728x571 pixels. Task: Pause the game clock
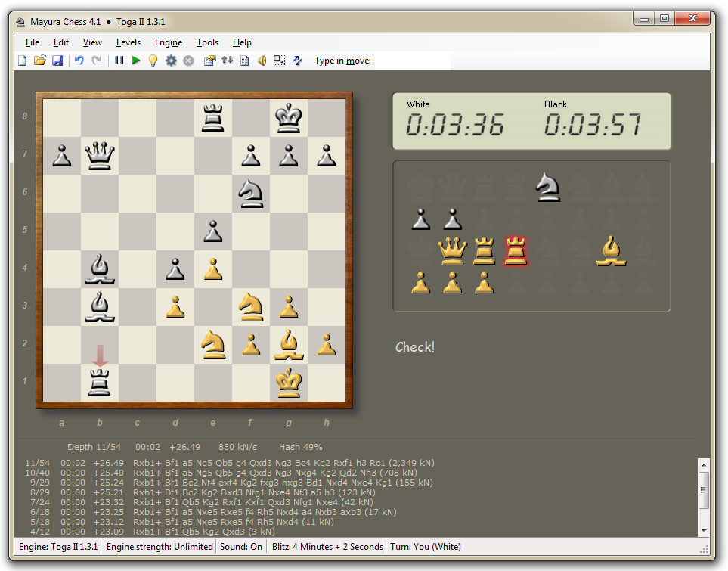[119, 61]
